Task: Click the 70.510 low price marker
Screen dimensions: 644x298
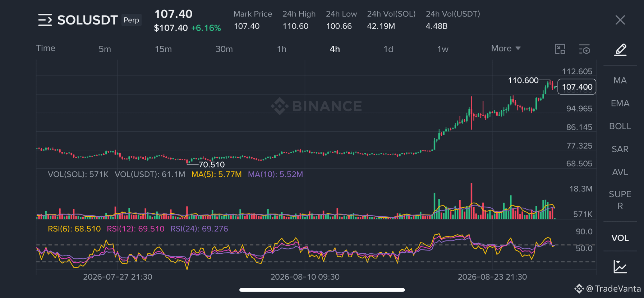Action: 211,164
